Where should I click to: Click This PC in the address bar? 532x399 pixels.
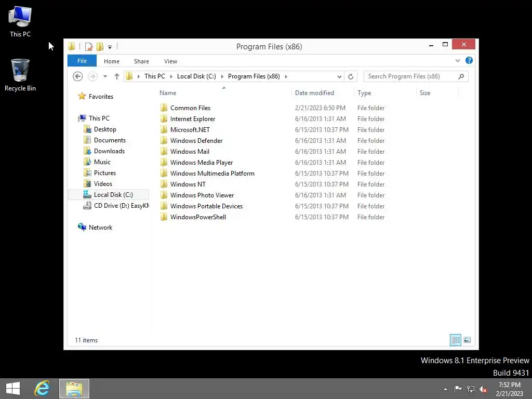(x=155, y=76)
